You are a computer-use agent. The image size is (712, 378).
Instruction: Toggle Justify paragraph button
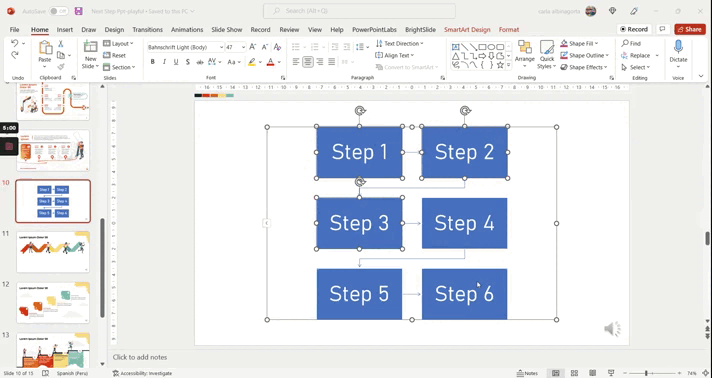point(331,62)
